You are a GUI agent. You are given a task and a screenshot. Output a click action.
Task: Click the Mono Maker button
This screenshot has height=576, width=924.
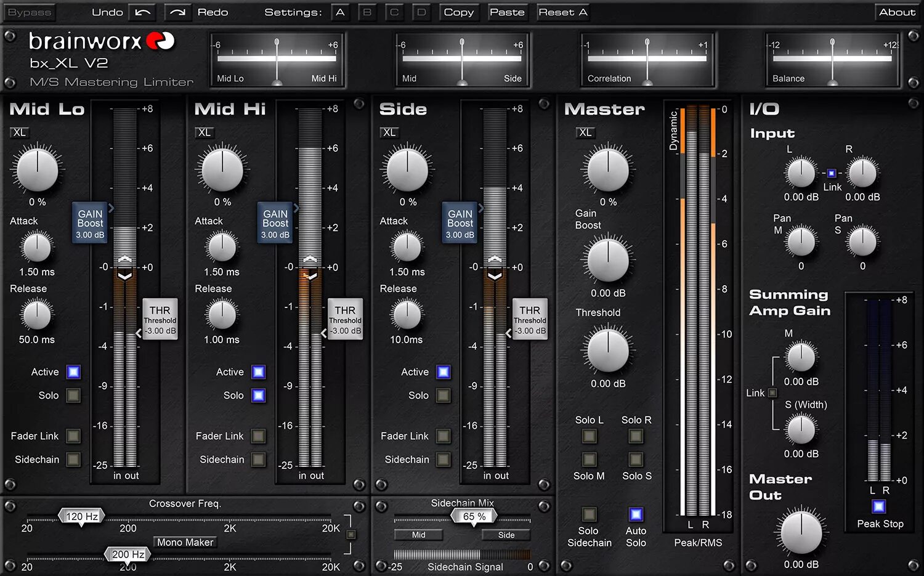point(184,542)
